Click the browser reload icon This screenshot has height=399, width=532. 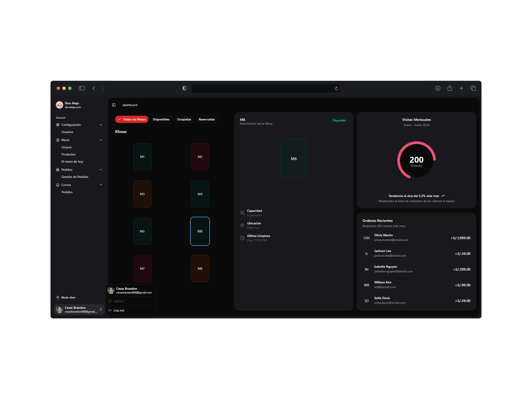(x=336, y=88)
